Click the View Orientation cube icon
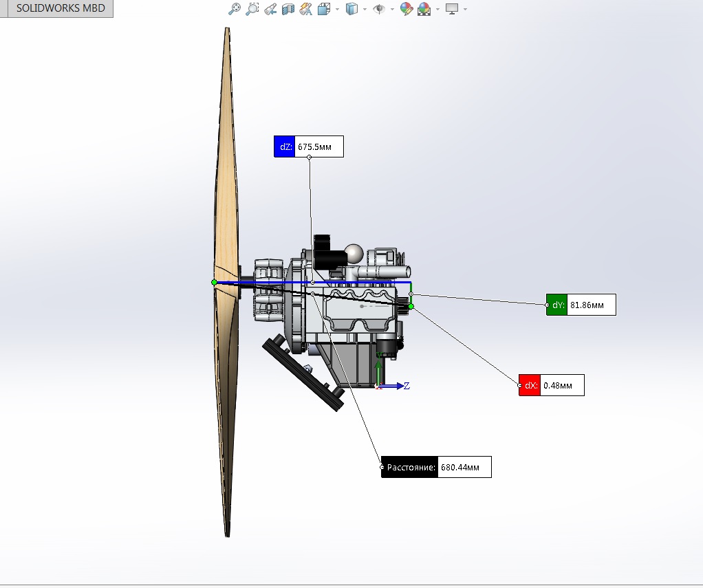 [324, 9]
